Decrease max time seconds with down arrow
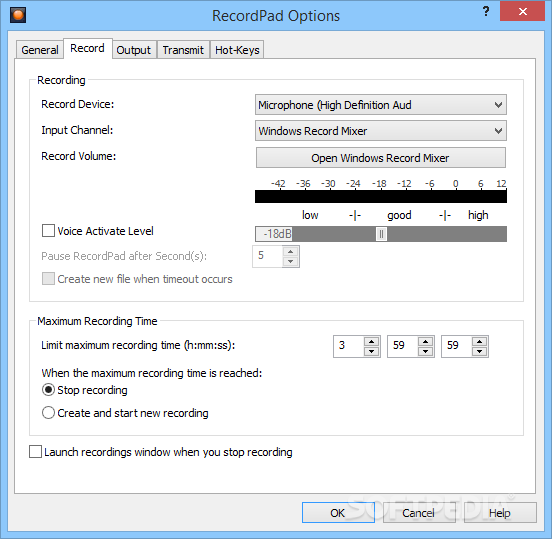The image size is (552, 539). click(x=479, y=352)
